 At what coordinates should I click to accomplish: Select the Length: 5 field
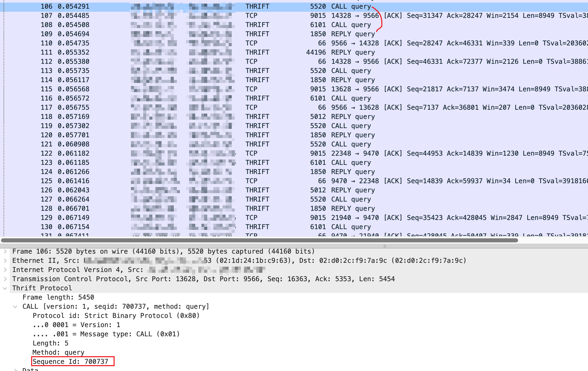click(51, 343)
